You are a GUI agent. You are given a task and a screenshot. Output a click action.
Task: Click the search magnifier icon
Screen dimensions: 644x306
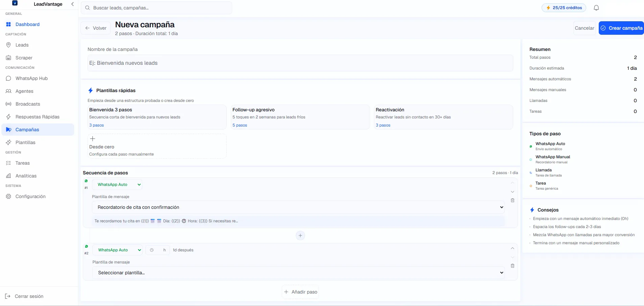[88, 8]
